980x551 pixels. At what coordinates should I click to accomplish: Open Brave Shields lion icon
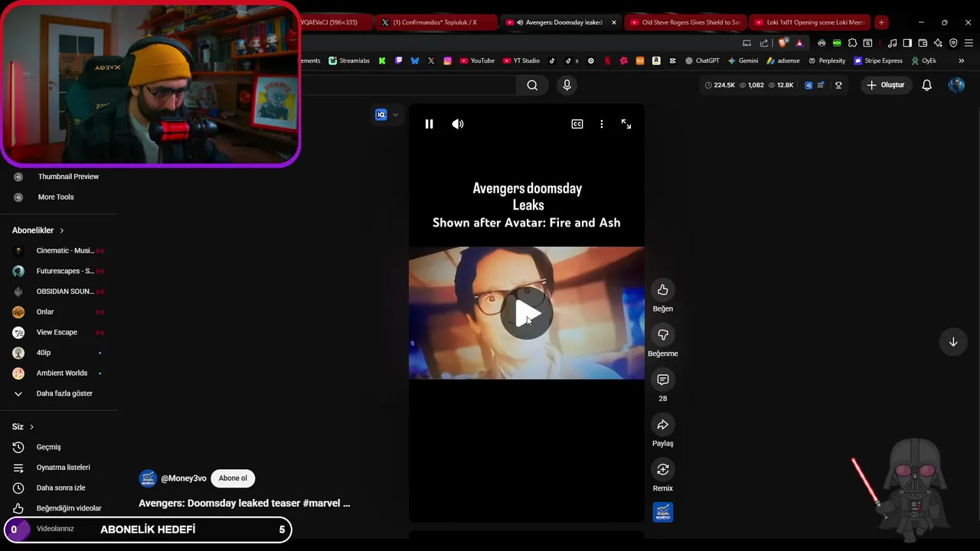pos(783,43)
